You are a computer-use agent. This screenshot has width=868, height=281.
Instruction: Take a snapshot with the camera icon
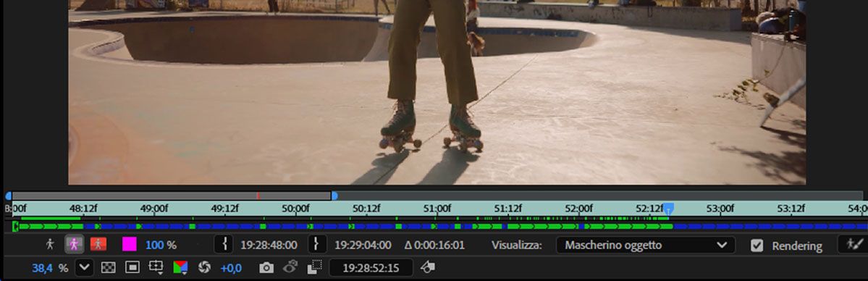[x=266, y=268]
